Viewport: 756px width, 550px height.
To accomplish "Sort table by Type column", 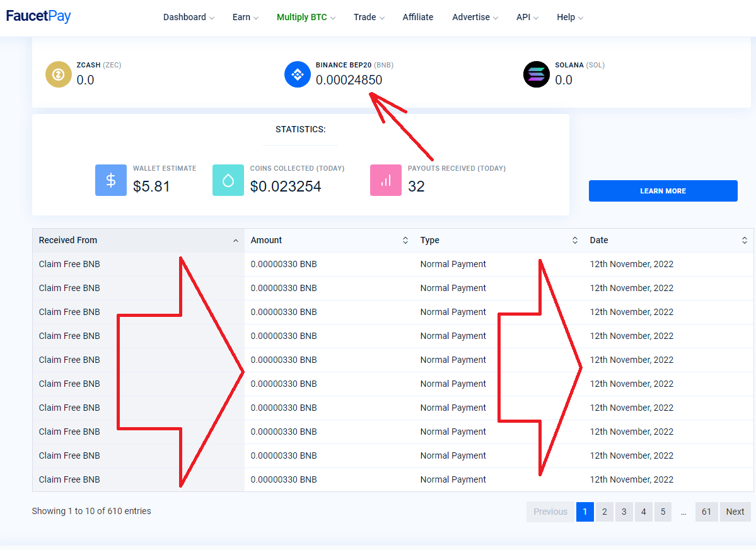I will click(499, 240).
